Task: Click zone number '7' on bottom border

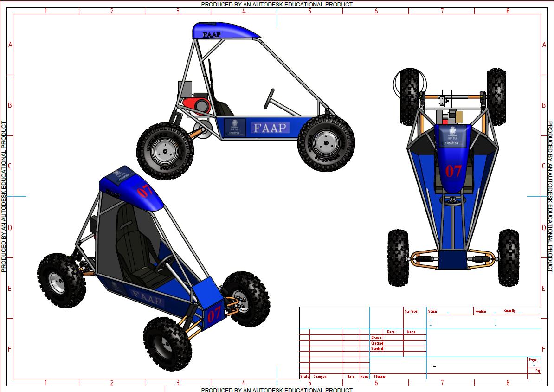Action: (x=442, y=382)
